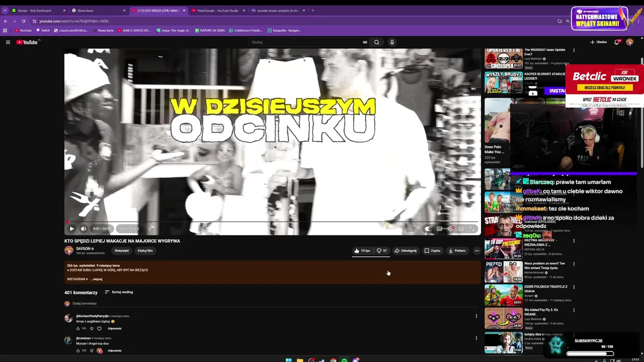
Task: Open Windows Start menu
Action: pos(289,360)
